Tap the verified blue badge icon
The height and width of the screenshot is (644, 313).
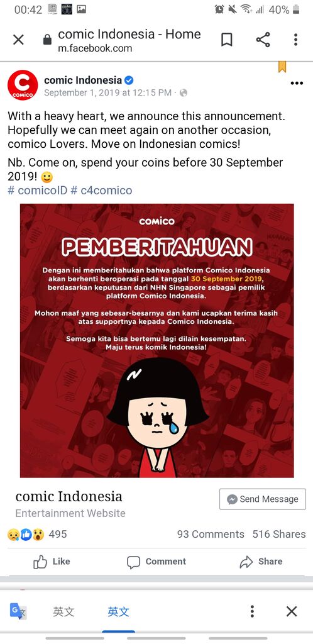click(x=129, y=80)
